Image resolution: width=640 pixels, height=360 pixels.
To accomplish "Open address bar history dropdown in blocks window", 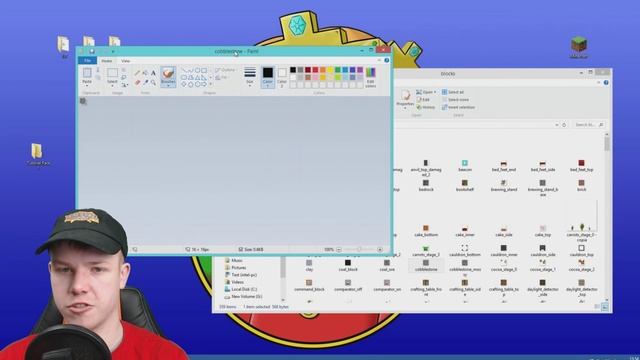I will (x=557, y=125).
